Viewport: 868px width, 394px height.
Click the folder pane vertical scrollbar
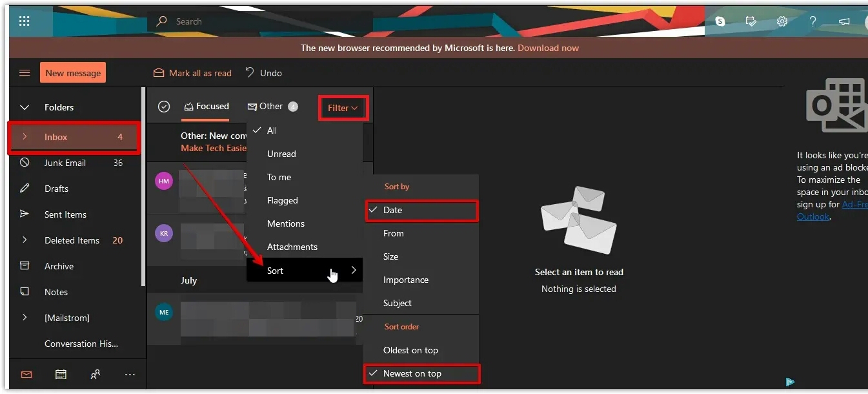tap(143, 187)
